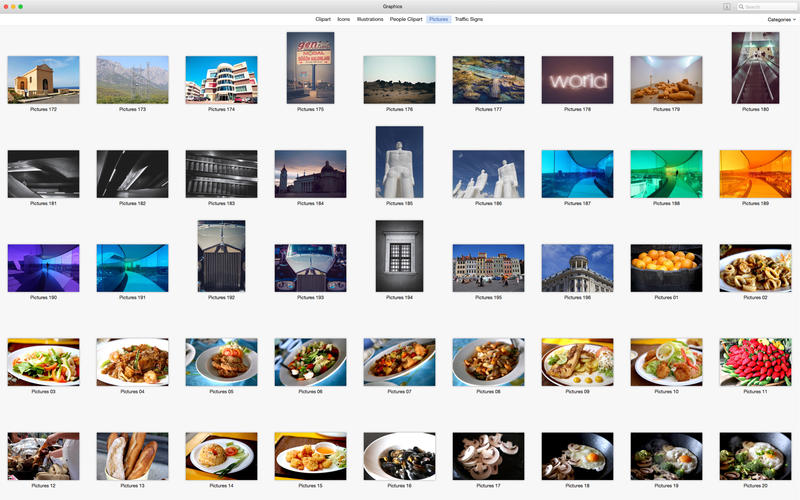Image resolution: width=800 pixels, height=500 pixels.
Task: Pick the stir-fried meat dish Pictures 04
Action: 132,362
